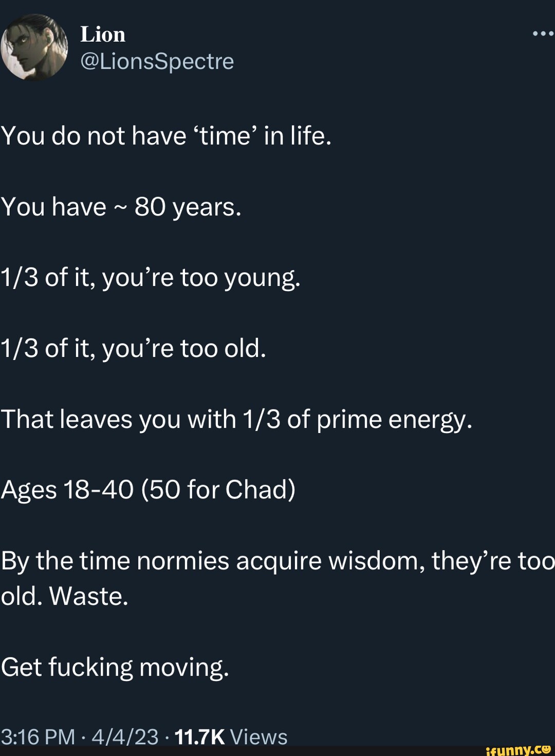
Task: Click the 3:16 PM timestamp
Action: tap(38, 736)
